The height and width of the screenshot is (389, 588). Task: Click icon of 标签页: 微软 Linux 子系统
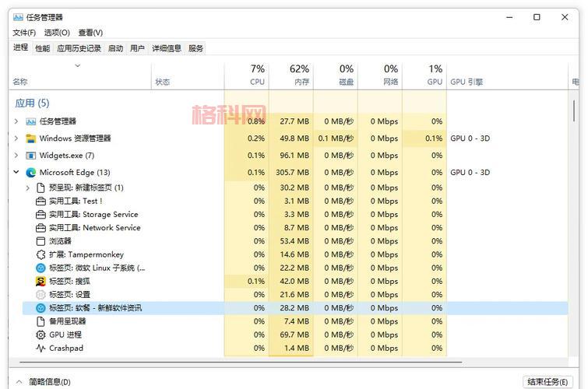[x=40, y=268]
